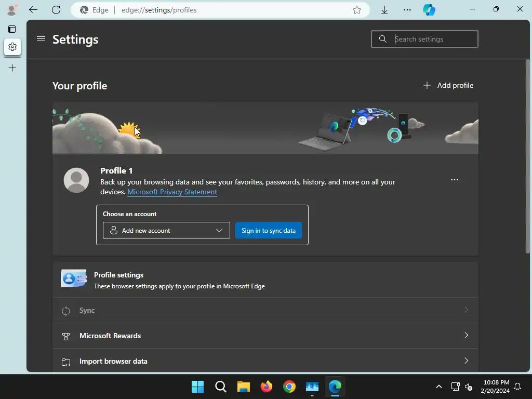The height and width of the screenshot is (399, 532).
Task: Launch the Copilot icon
Action: pos(429,10)
